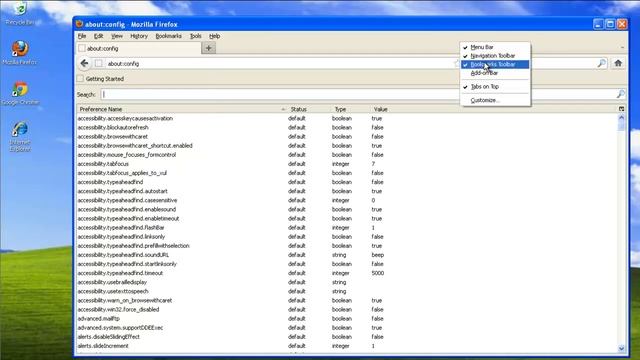Select accessibility.typeaheadfind.soundURL row

(347, 255)
